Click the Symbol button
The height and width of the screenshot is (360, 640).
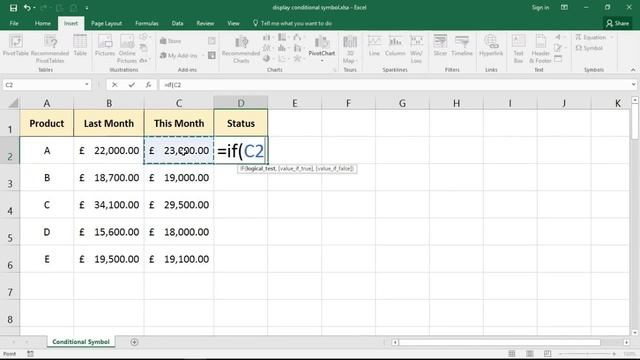click(x=589, y=48)
